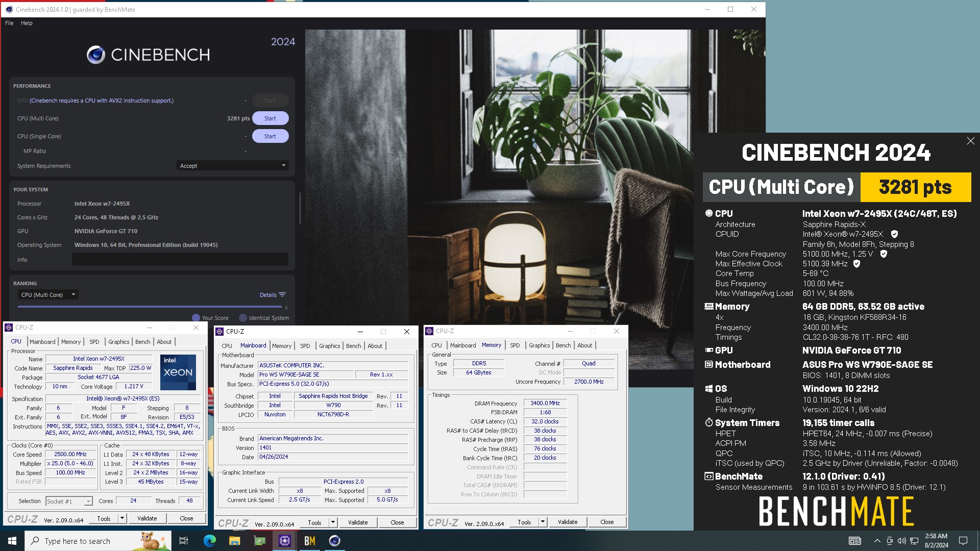Click the GPU card icon in BenchMate panel
980x551 pixels.
(x=708, y=350)
